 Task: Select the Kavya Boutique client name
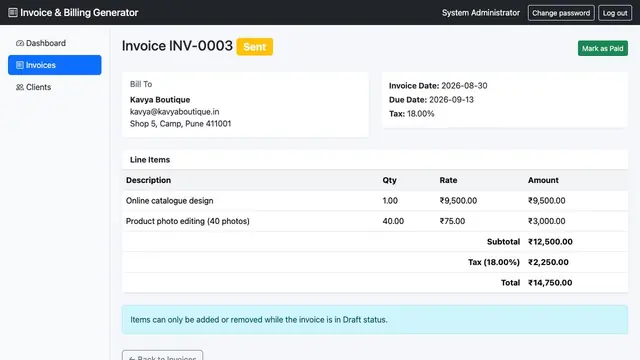coord(160,100)
